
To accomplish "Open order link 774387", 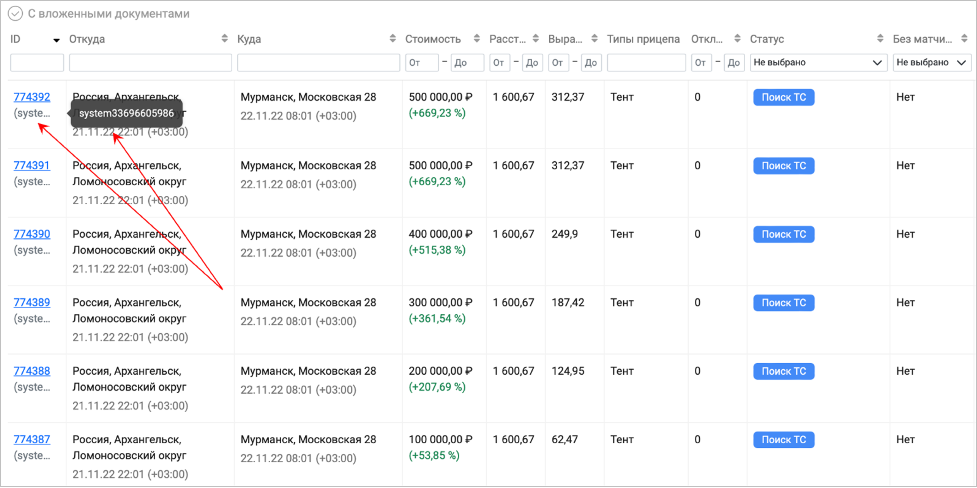I will pos(32,439).
